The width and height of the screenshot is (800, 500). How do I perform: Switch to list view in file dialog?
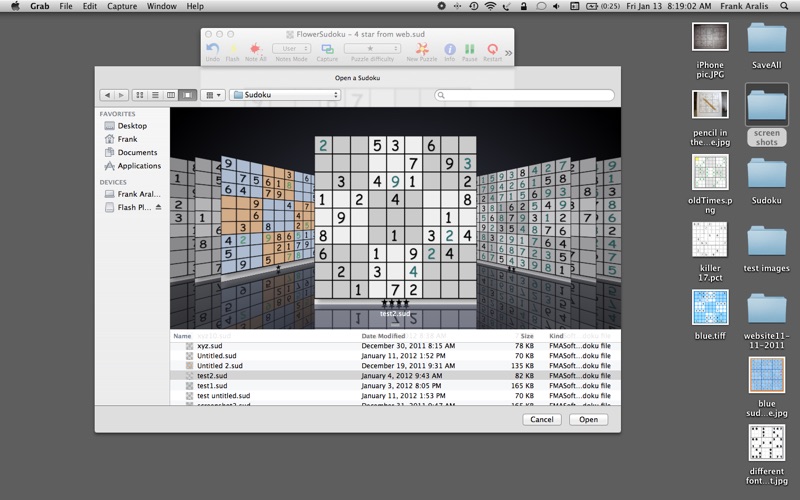(155, 95)
